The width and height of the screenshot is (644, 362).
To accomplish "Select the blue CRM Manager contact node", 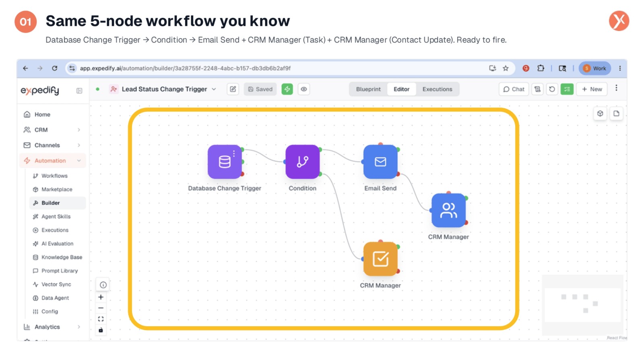I will [x=448, y=211].
